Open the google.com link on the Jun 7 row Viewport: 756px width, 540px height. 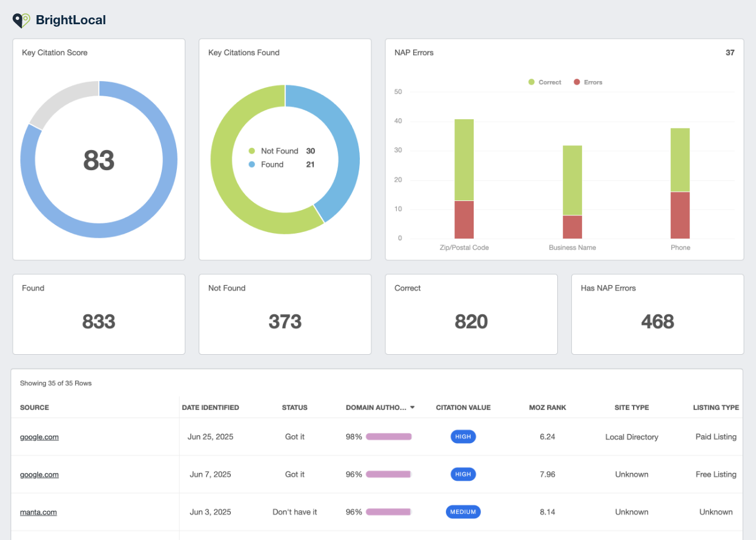(x=39, y=474)
